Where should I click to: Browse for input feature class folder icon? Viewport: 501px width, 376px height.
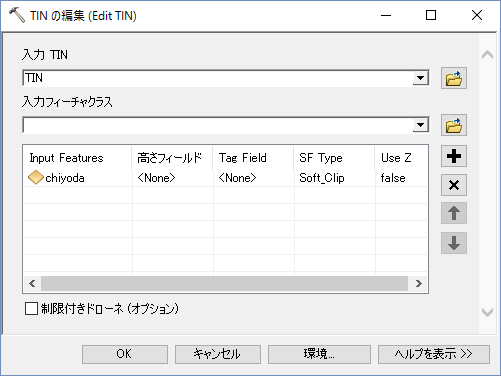(454, 125)
